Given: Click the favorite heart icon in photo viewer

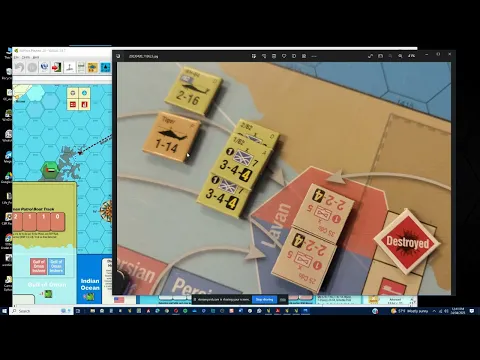Looking at the screenshot, I should [x=284, y=56].
